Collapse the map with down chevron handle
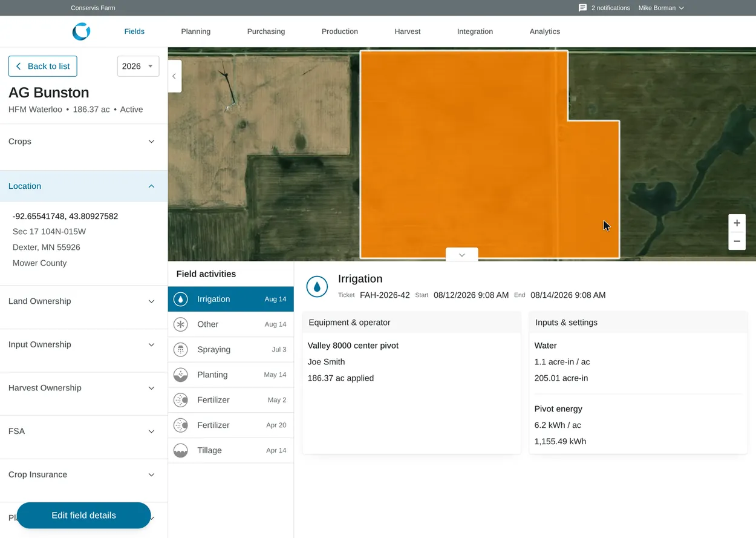 (x=462, y=255)
